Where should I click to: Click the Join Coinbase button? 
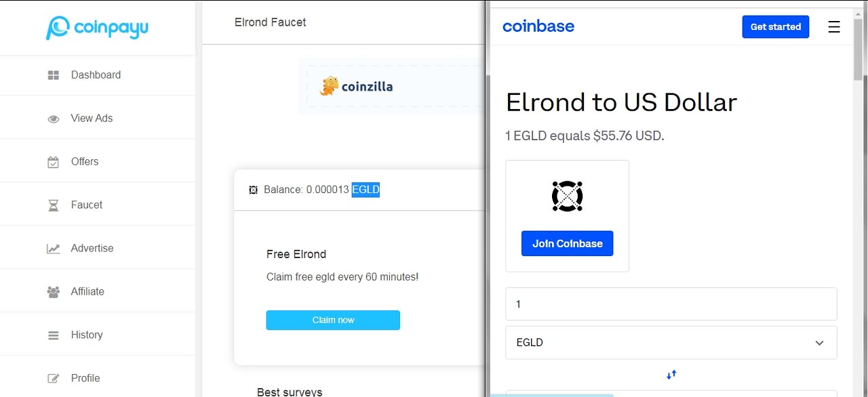point(567,244)
